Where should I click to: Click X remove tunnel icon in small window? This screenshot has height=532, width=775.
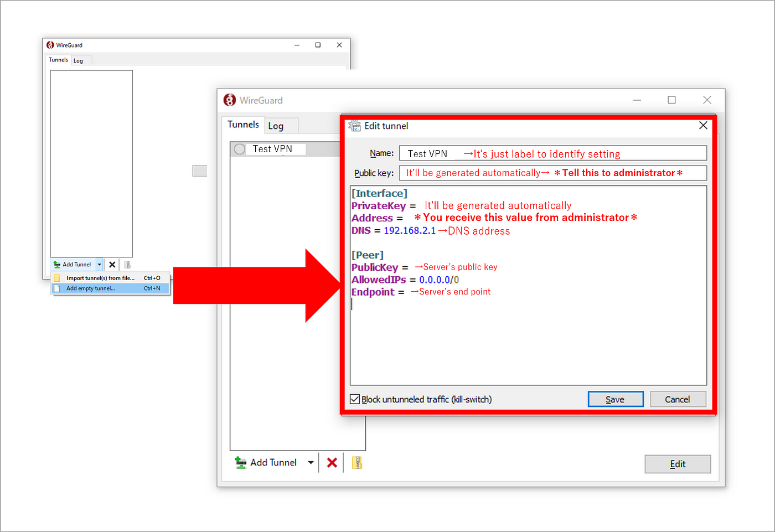point(112,265)
